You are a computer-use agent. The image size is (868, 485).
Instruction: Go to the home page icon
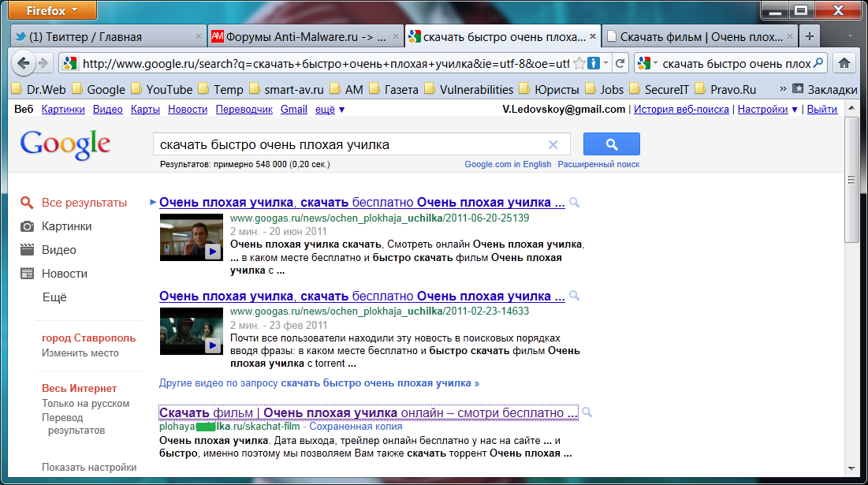[844, 63]
